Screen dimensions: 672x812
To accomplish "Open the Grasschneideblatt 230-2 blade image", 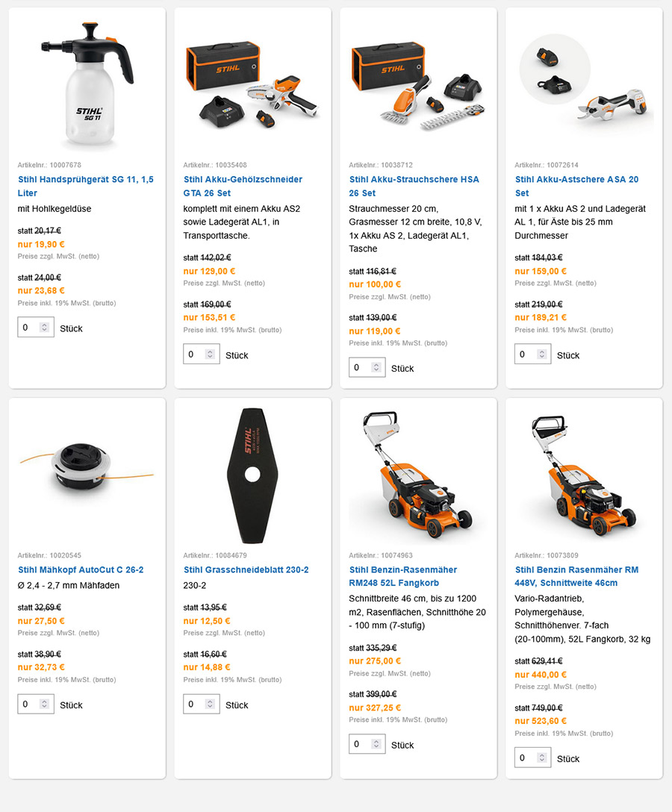I will point(252,475).
